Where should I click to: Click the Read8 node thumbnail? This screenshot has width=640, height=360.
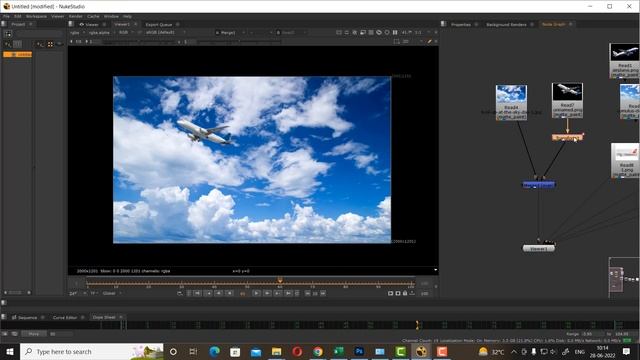pyautogui.click(x=626, y=152)
